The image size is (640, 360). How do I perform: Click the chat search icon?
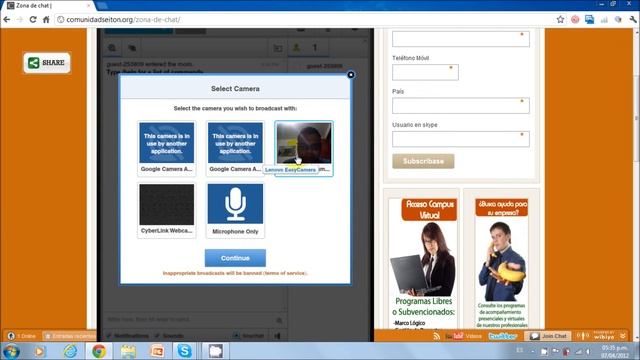pyautogui.click(x=112, y=48)
